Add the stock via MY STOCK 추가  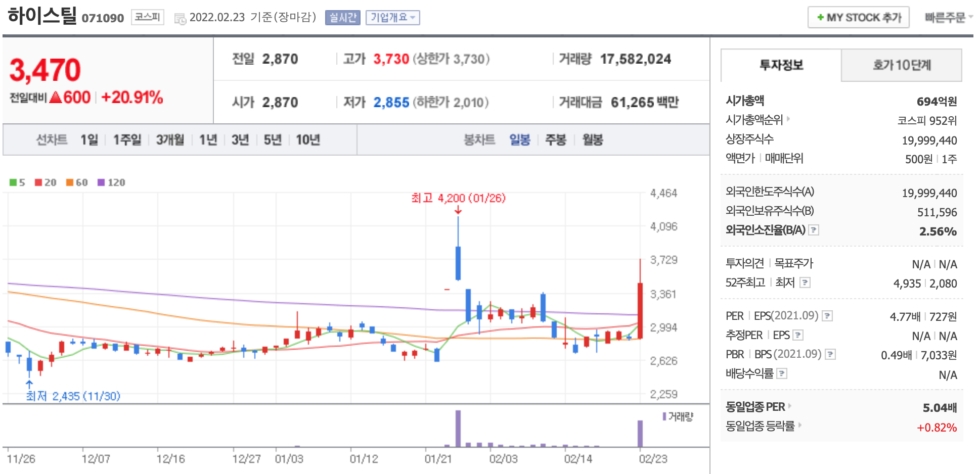pos(859,18)
